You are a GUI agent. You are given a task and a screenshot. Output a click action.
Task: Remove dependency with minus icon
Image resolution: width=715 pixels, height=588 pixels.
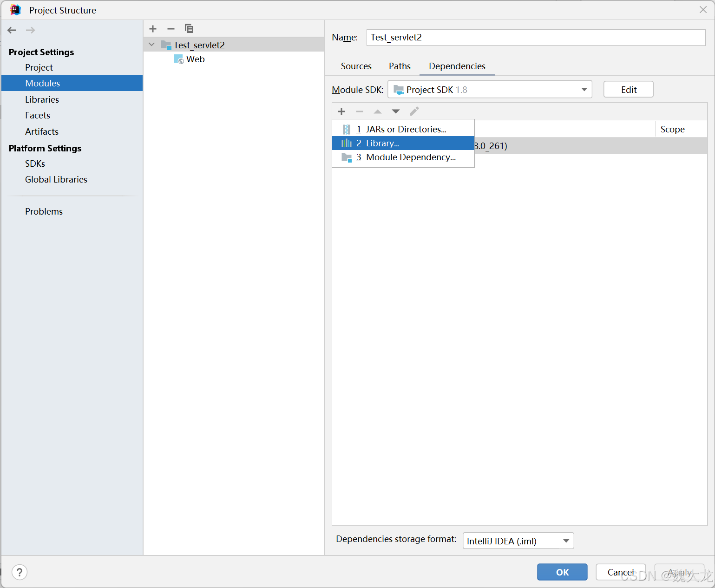[x=360, y=111]
